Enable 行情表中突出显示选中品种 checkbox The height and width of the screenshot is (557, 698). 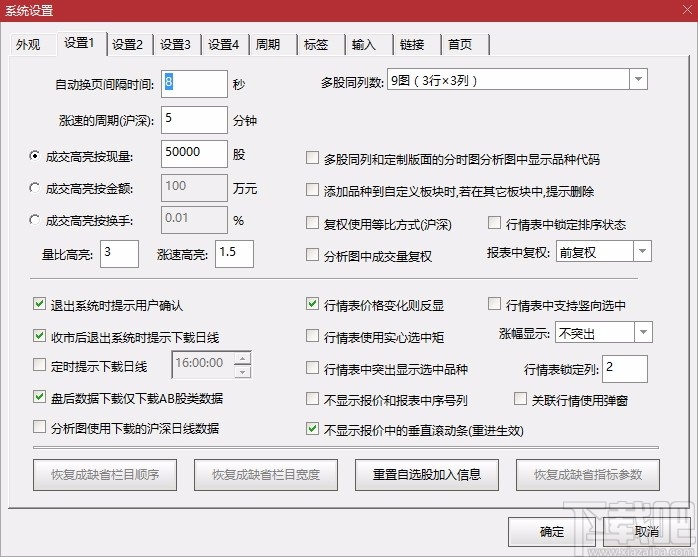312,368
